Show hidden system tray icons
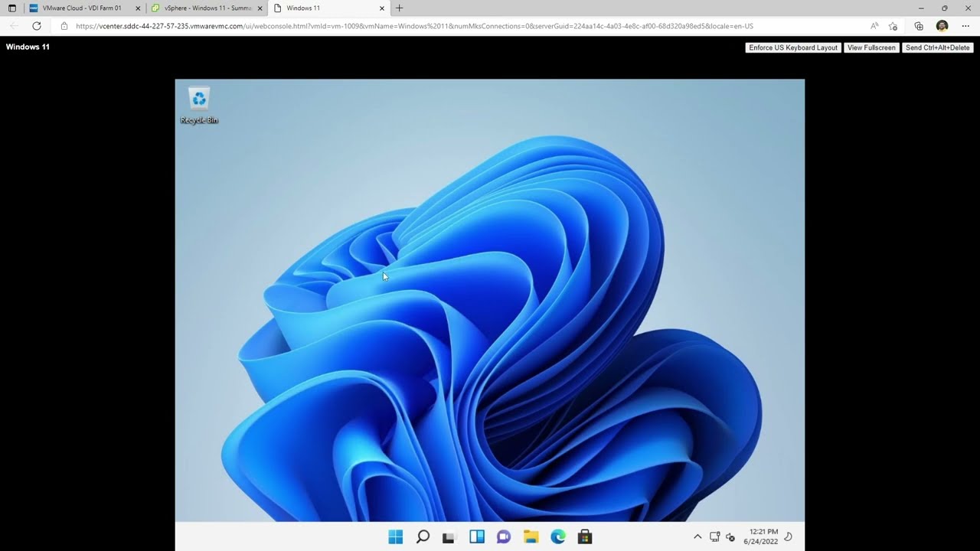The width and height of the screenshot is (980, 551). (697, 536)
